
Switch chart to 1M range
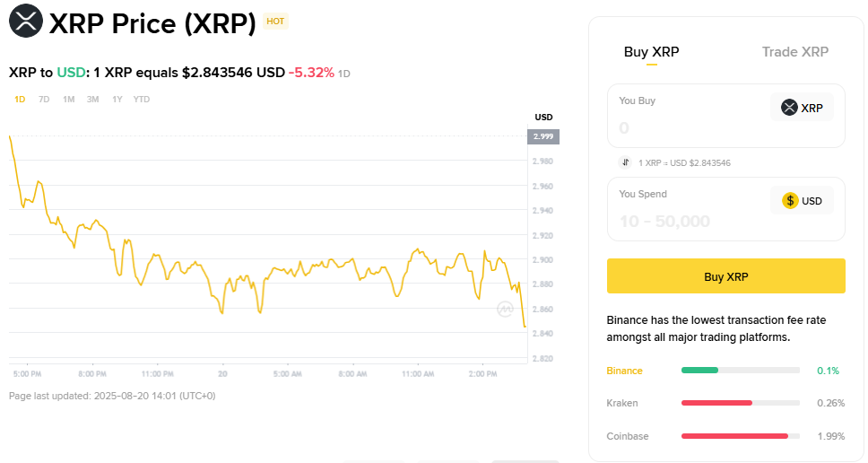[68, 99]
